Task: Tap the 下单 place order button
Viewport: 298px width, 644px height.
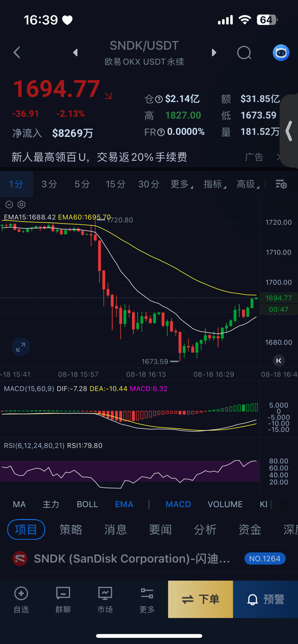Action: pos(200,599)
